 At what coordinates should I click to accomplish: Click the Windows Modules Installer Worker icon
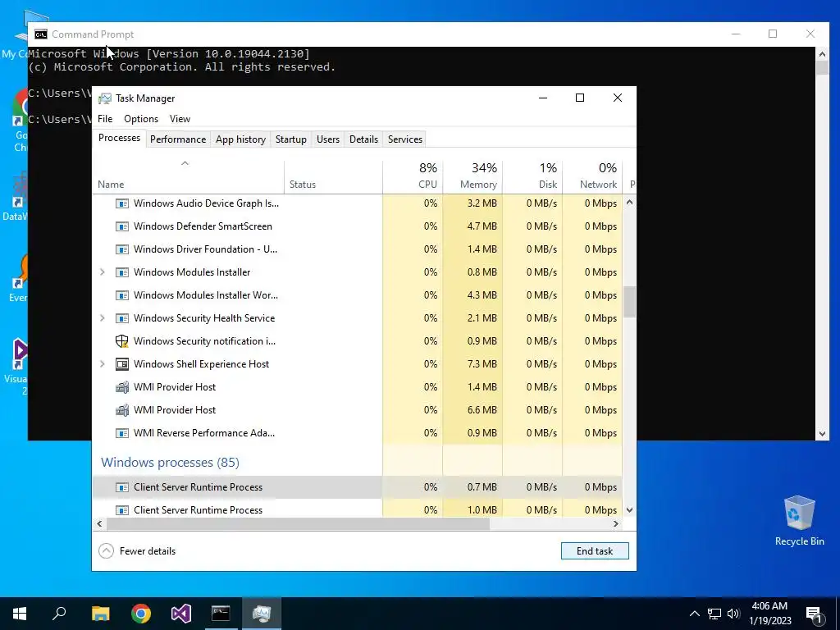click(122, 295)
